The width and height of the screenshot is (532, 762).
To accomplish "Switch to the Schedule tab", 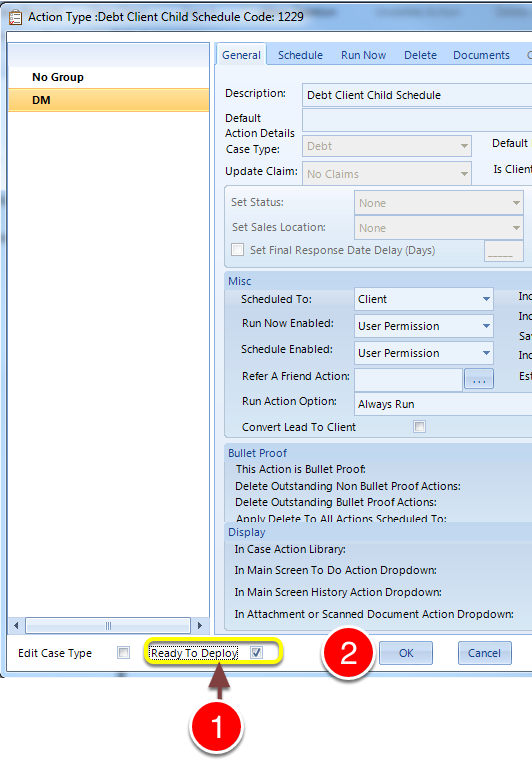I will click(300, 55).
